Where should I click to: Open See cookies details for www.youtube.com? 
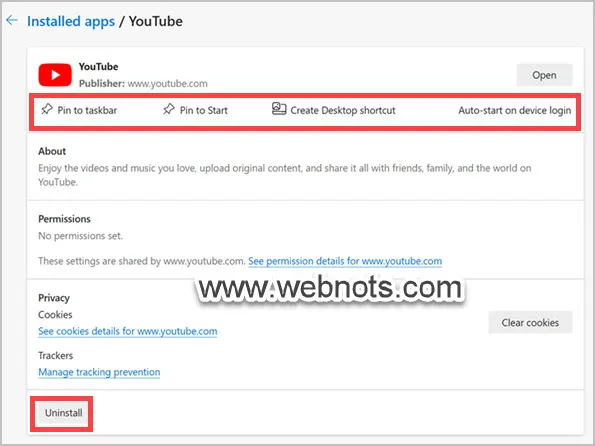click(128, 331)
